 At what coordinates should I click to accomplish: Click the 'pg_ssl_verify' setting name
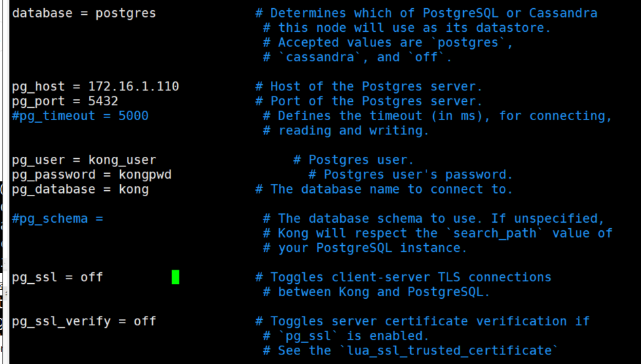(x=61, y=321)
